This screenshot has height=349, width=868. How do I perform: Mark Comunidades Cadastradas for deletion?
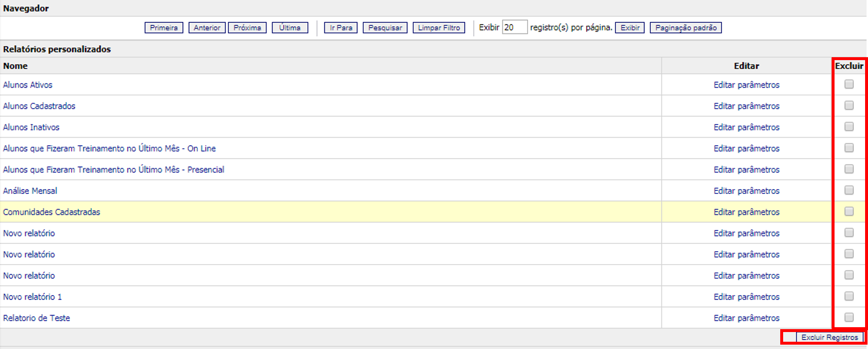[x=849, y=212]
